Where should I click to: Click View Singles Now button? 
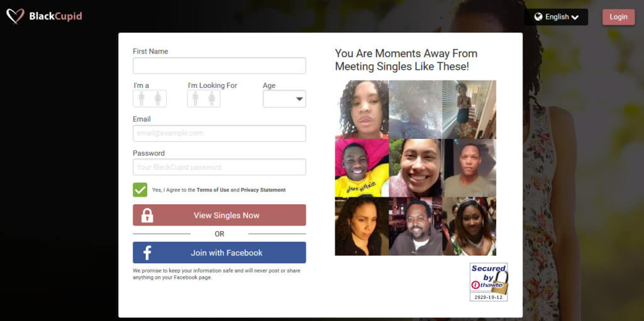pos(219,215)
